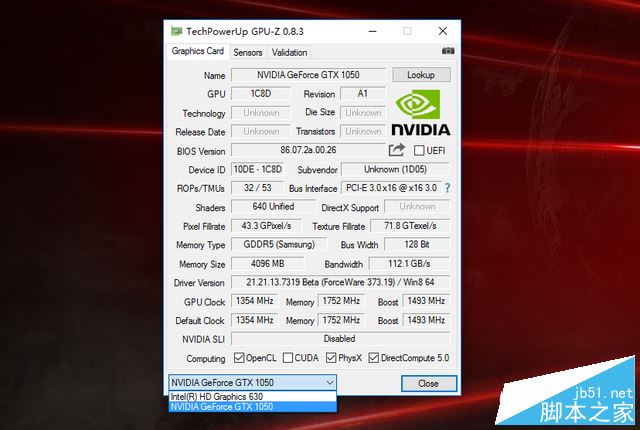Click the DirectX Support field showing Unknown
The image size is (640, 430).
417,206
